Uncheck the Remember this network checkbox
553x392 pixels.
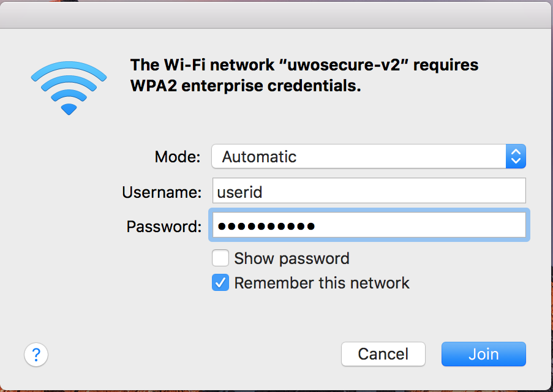(x=220, y=282)
